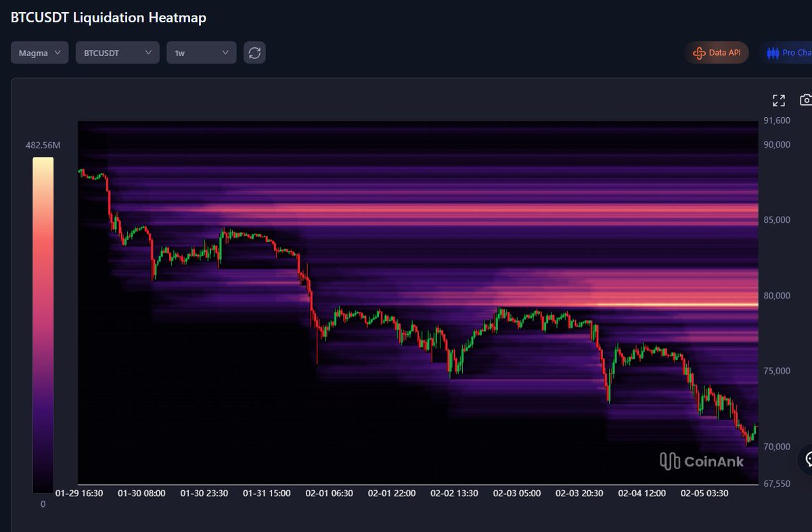The image size is (812, 532).
Task: Open the Data API button
Action: pyautogui.click(x=717, y=53)
